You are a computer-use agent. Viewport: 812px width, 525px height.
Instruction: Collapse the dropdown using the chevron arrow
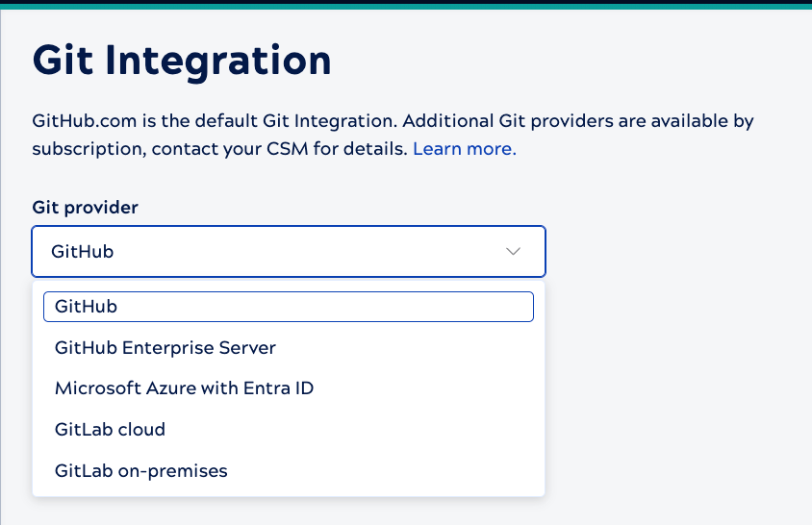coord(513,252)
